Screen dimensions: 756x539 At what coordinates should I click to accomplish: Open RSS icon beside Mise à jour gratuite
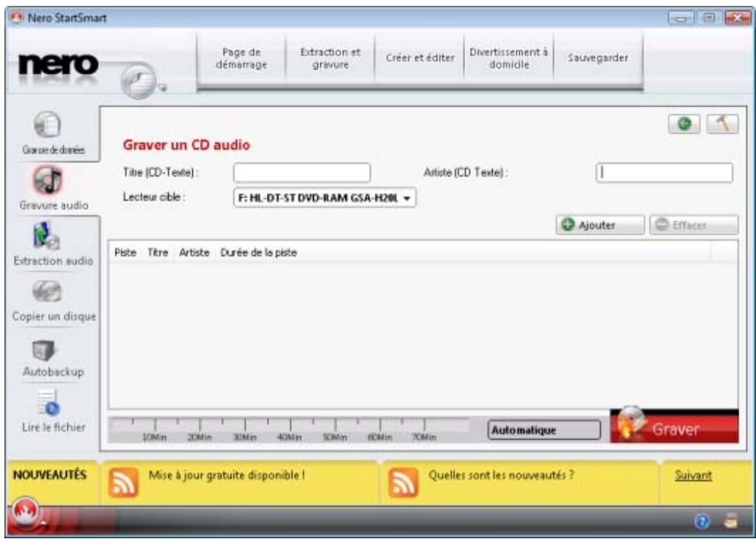pos(123,482)
